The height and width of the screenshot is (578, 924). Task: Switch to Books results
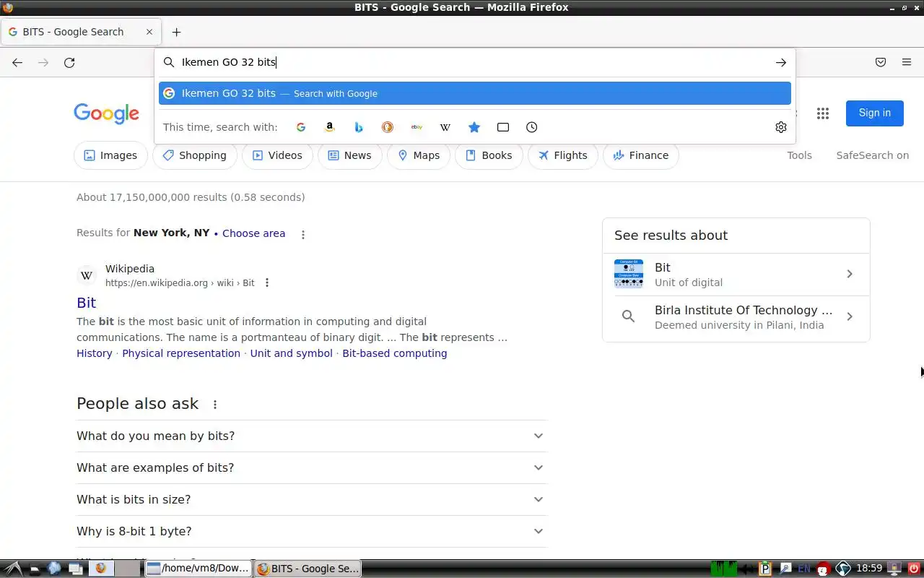click(489, 155)
